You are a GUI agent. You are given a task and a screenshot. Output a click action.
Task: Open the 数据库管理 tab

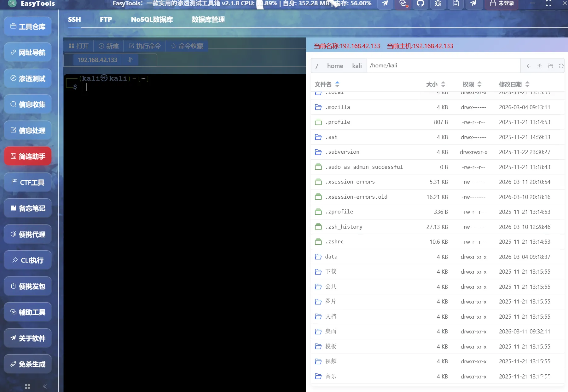point(207,19)
